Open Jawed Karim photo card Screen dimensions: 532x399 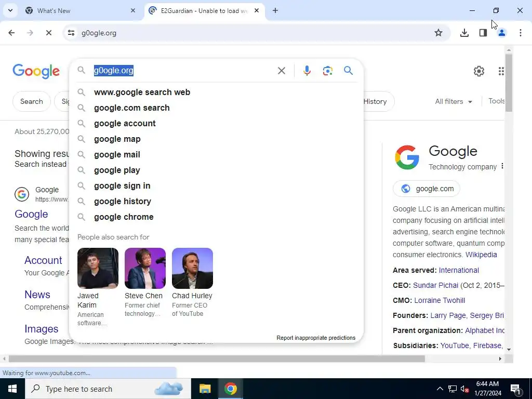(98, 269)
